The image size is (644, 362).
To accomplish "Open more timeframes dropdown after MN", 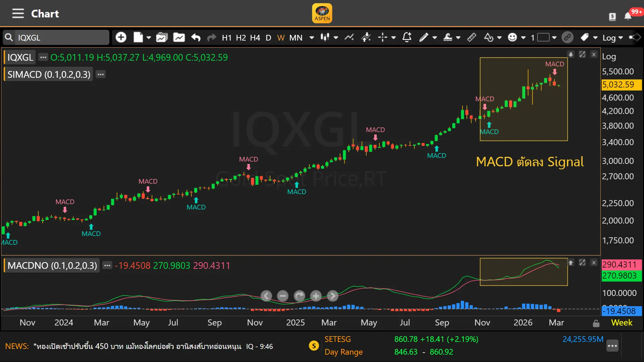I will (312, 38).
